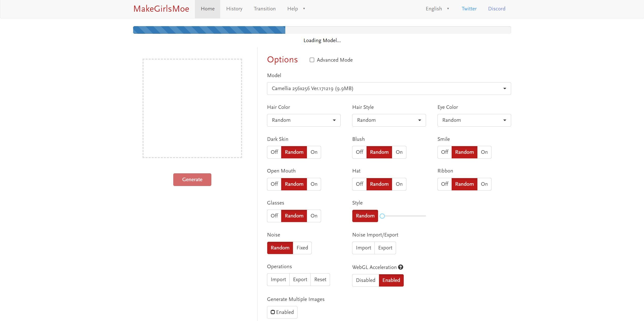The width and height of the screenshot is (644, 321).
Task: Toggle Dark Skin to On
Action: click(x=314, y=152)
